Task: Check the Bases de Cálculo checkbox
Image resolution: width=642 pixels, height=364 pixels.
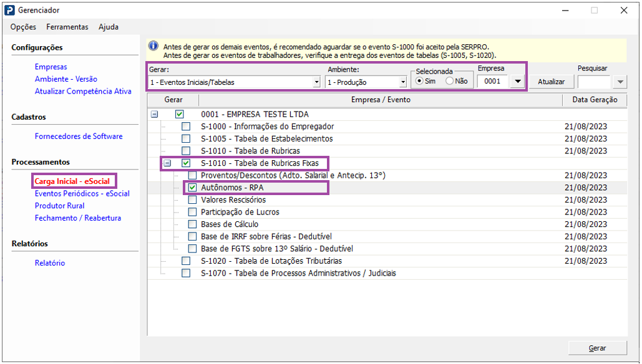Action: [192, 224]
